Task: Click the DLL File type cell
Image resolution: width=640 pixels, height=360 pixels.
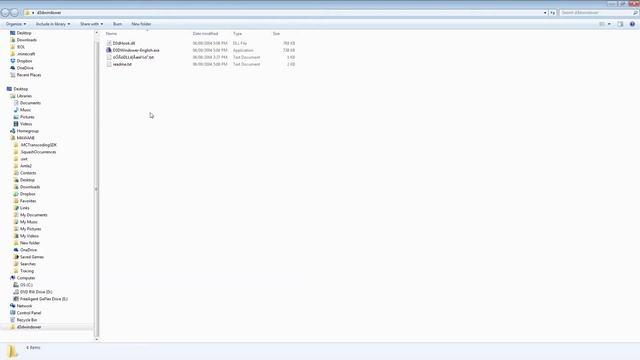Action: tap(240, 43)
